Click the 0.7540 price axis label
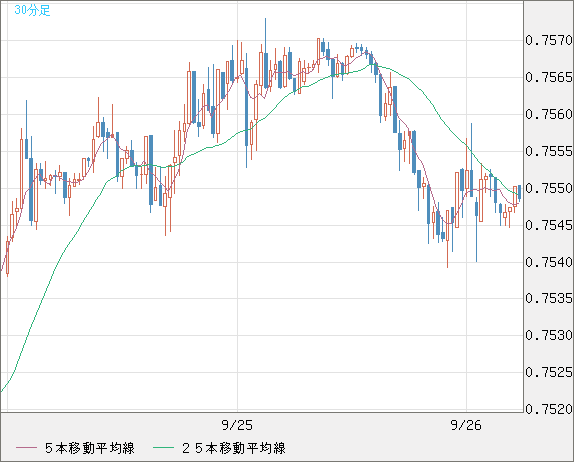Screen dimensions: 574x462 (549, 262)
